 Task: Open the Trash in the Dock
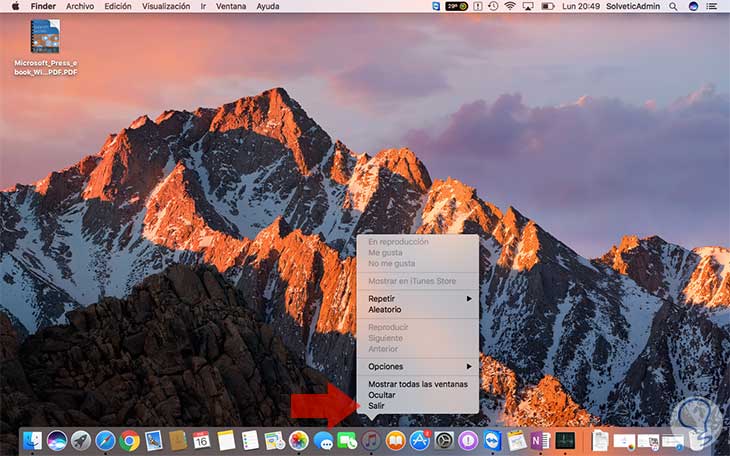click(x=699, y=439)
